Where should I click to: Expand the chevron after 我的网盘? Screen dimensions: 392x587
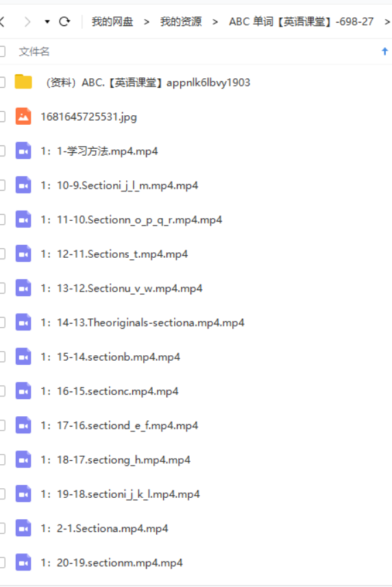[x=147, y=22]
